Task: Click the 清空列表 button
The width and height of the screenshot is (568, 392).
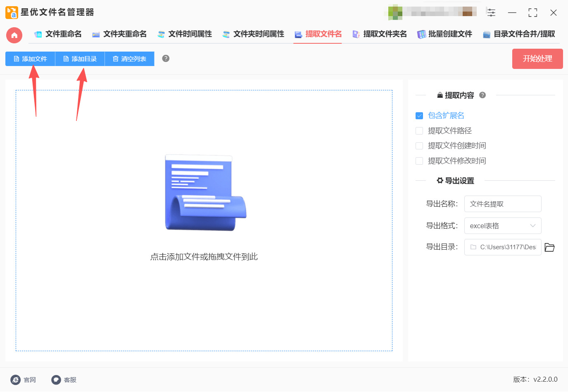Action: (129, 59)
